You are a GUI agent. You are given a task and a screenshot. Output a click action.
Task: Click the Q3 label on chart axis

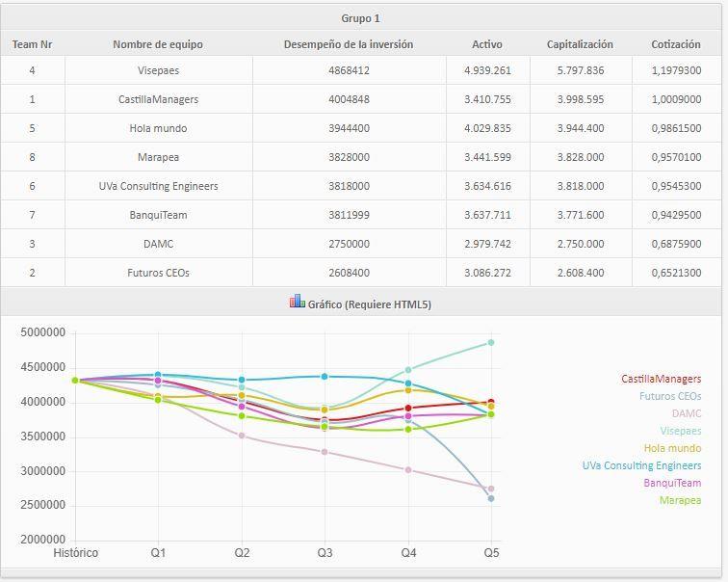[325, 553]
